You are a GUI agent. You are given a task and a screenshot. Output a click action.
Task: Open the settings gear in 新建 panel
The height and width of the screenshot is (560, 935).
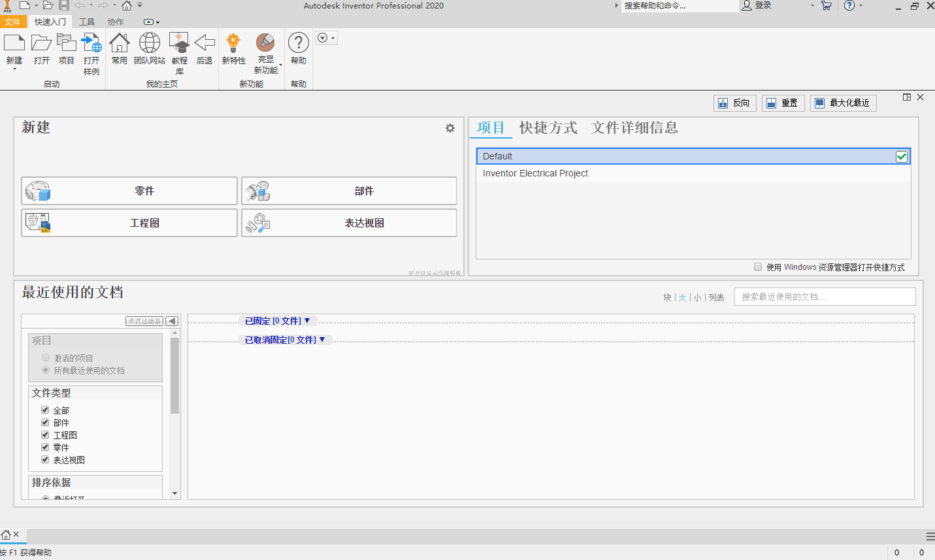click(450, 128)
